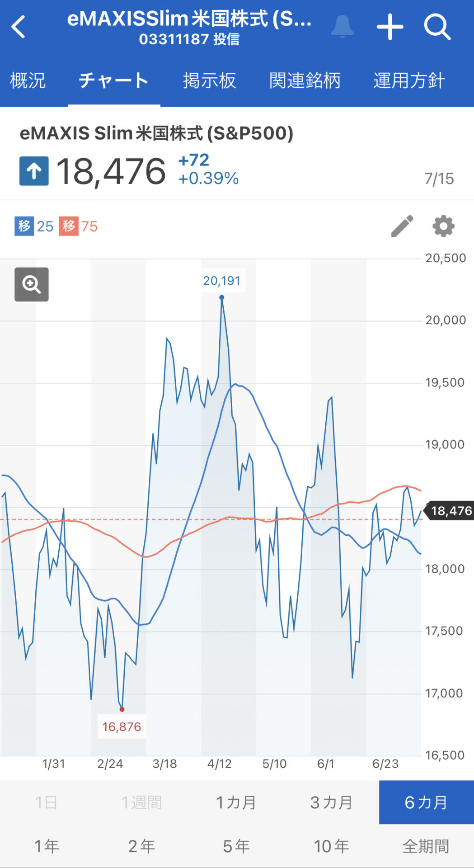The height and width of the screenshot is (868, 474).
Task: Select the 6カ月 period option
Action: click(x=426, y=802)
